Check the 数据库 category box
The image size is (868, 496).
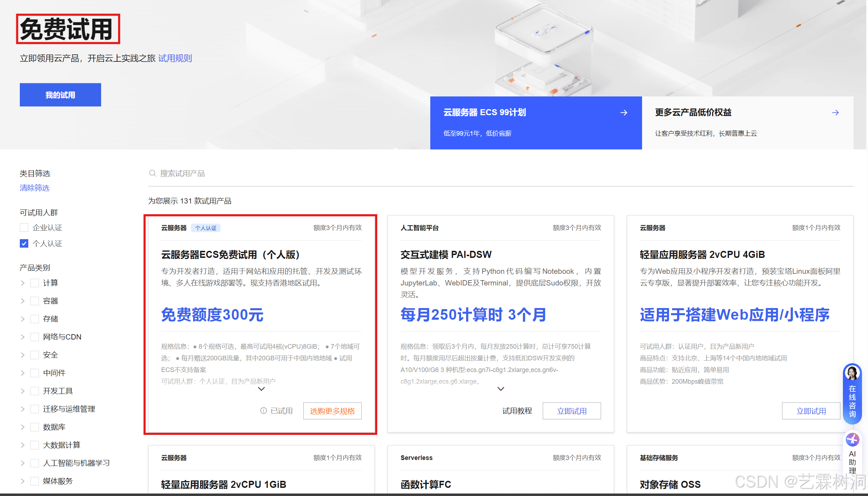click(x=35, y=427)
